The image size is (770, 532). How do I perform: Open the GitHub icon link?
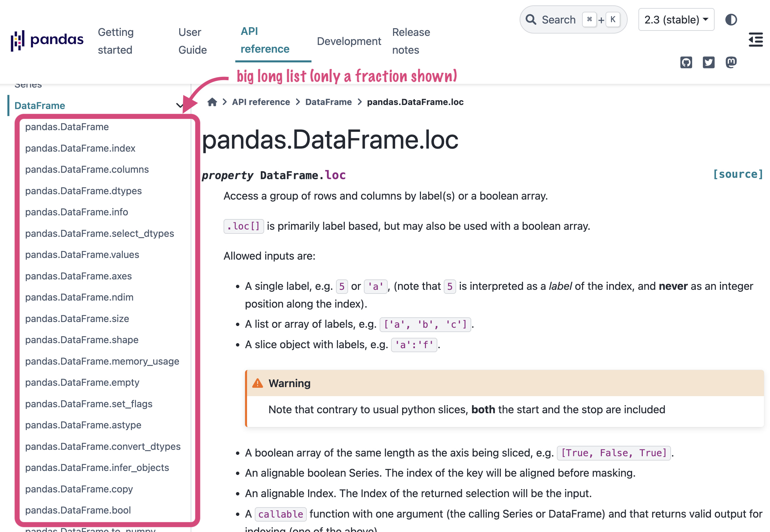686,62
